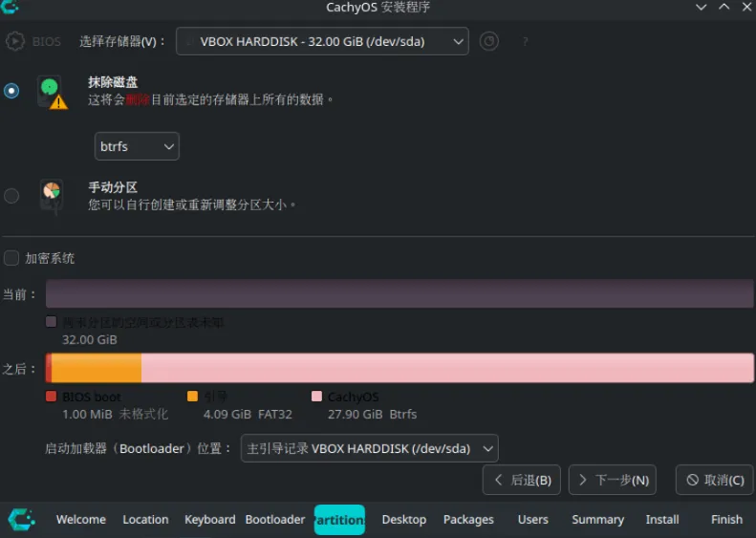
Task: Go to the Welcome step
Action: pyautogui.click(x=81, y=520)
